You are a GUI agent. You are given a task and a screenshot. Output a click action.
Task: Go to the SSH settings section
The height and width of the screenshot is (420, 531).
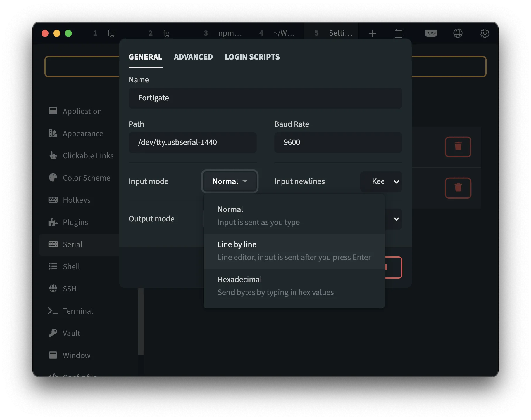(70, 289)
